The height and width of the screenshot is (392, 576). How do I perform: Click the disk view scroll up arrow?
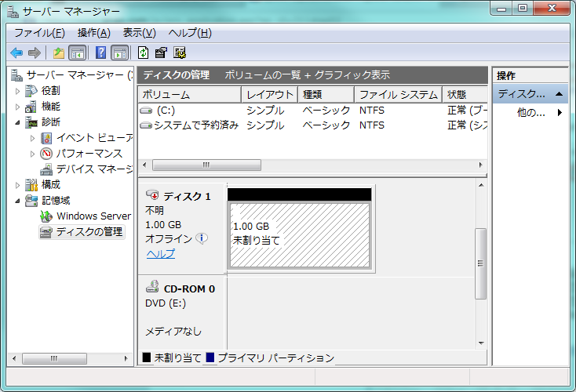coord(481,185)
